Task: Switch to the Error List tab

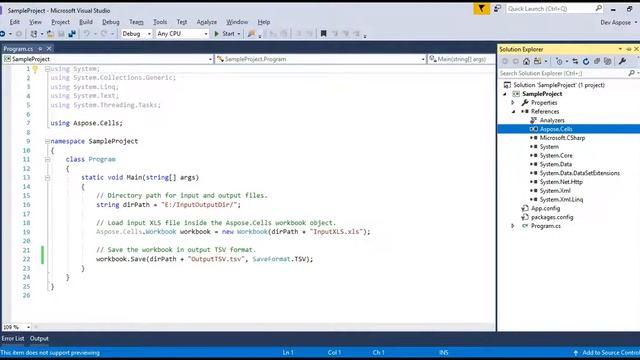Action: [x=13, y=339]
